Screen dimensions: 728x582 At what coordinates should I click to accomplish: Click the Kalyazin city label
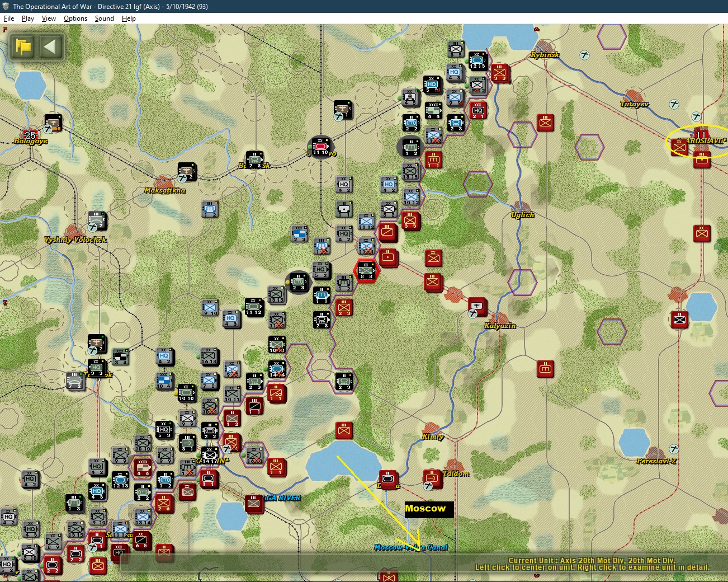[500, 326]
